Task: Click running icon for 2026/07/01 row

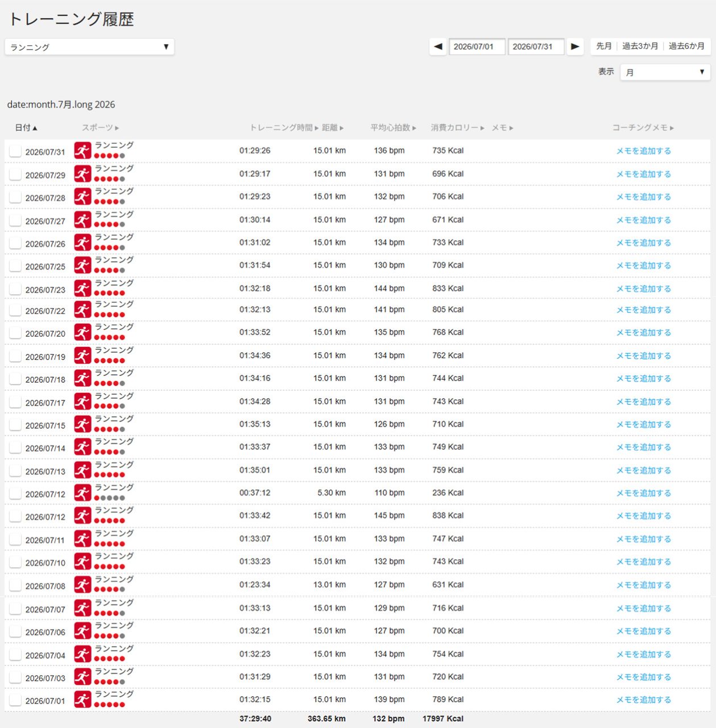Action: point(83,700)
